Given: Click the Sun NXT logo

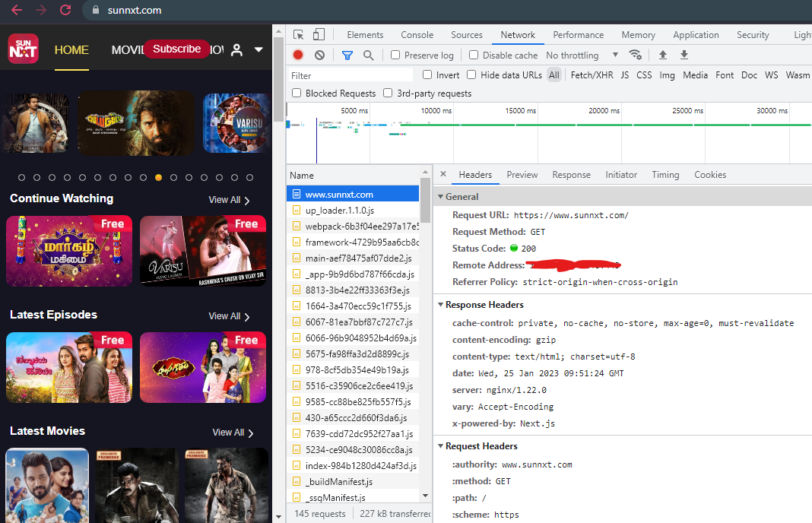Looking at the screenshot, I should (24, 49).
